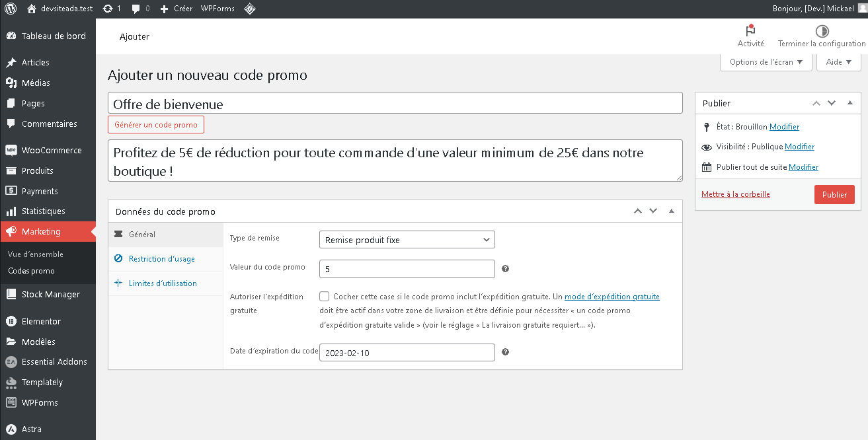Click the WordPress logo icon in admin bar
Image resolution: width=868 pixels, height=440 pixels.
[x=11, y=9]
